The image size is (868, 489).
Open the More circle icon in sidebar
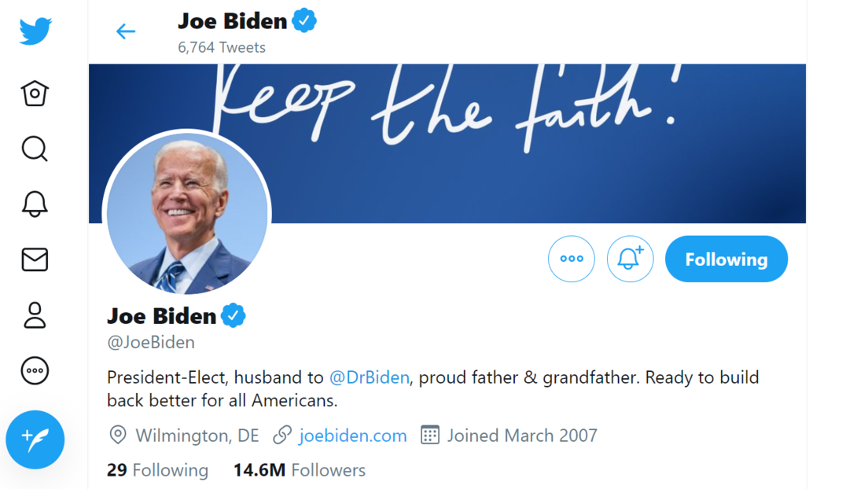coord(35,370)
